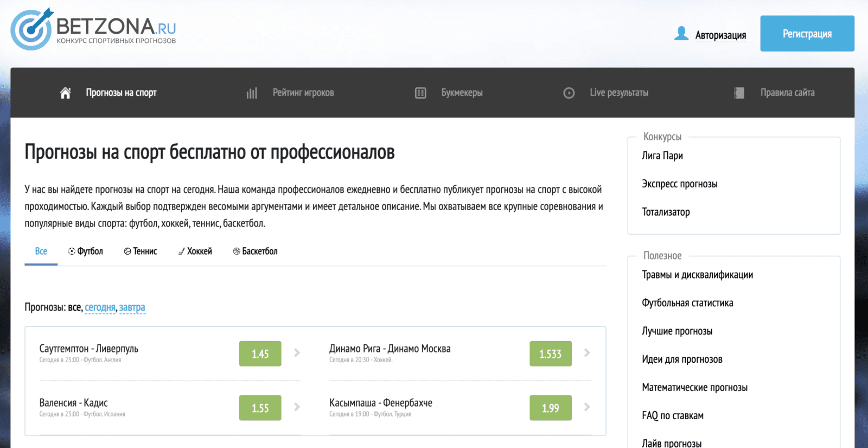
Task: Click the football icon in the Футбол tab
Action: click(72, 251)
